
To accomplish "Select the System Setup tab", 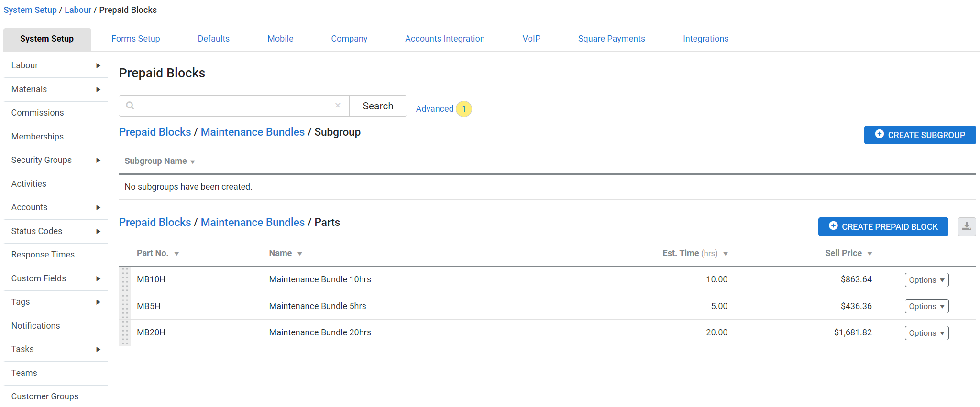I will click(47, 39).
